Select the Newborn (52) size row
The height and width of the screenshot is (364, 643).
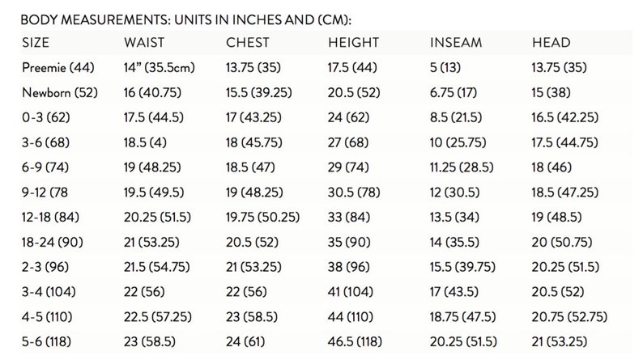click(x=326, y=92)
